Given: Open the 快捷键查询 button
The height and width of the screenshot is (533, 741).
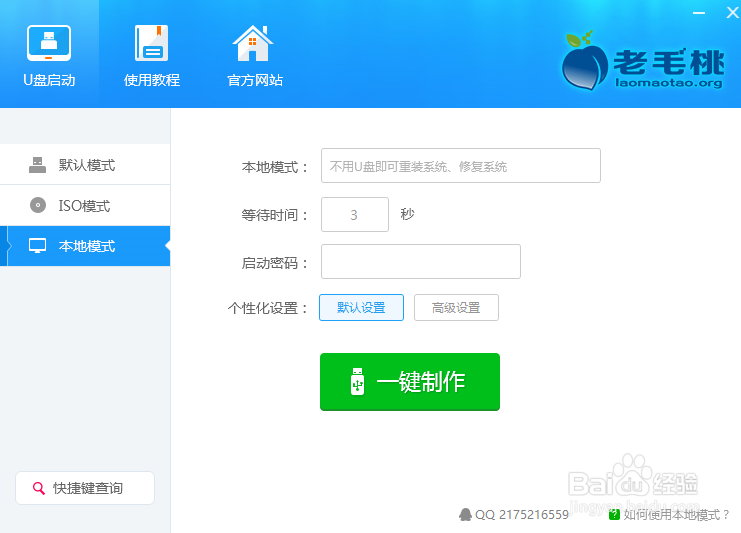Looking at the screenshot, I should 85,488.
